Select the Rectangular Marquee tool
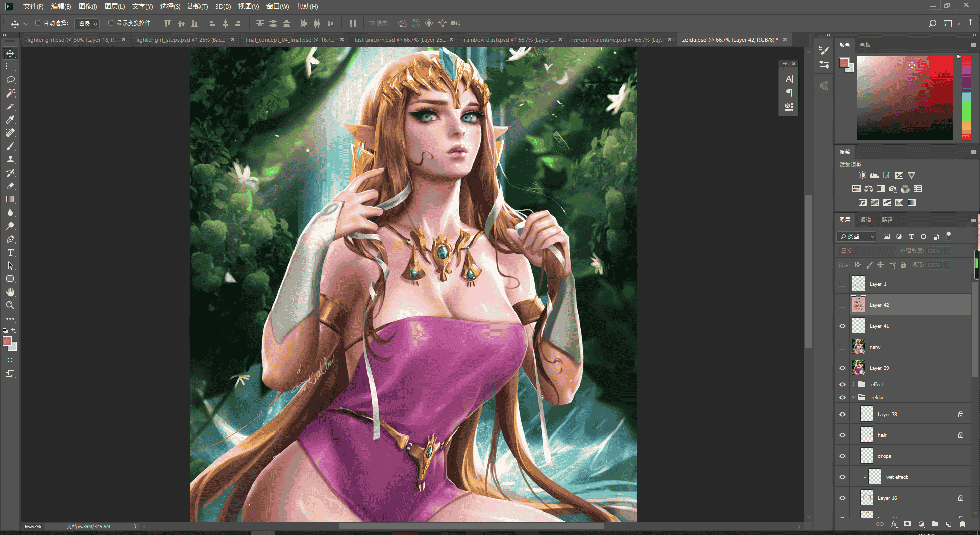Viewport: 980px width, 535px height. click(x=10, y=67)
